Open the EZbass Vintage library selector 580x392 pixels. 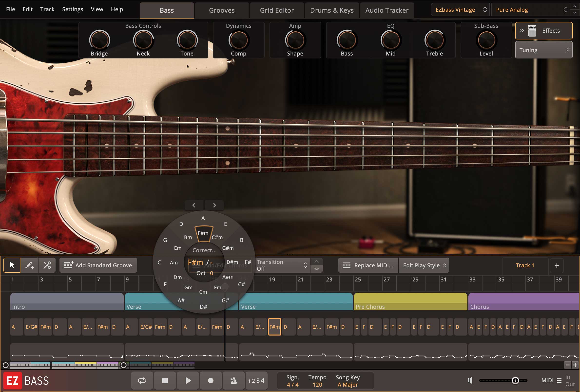[x=460, y=10]
